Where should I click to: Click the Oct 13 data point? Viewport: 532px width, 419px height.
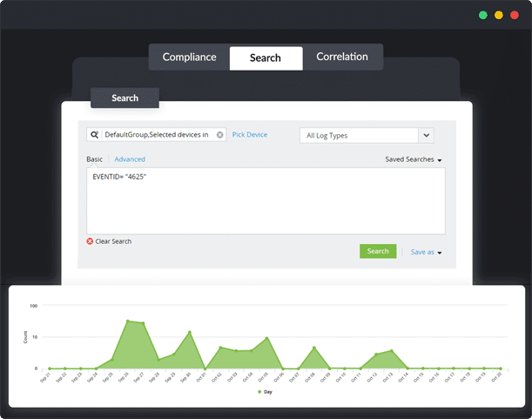(392, 351)
